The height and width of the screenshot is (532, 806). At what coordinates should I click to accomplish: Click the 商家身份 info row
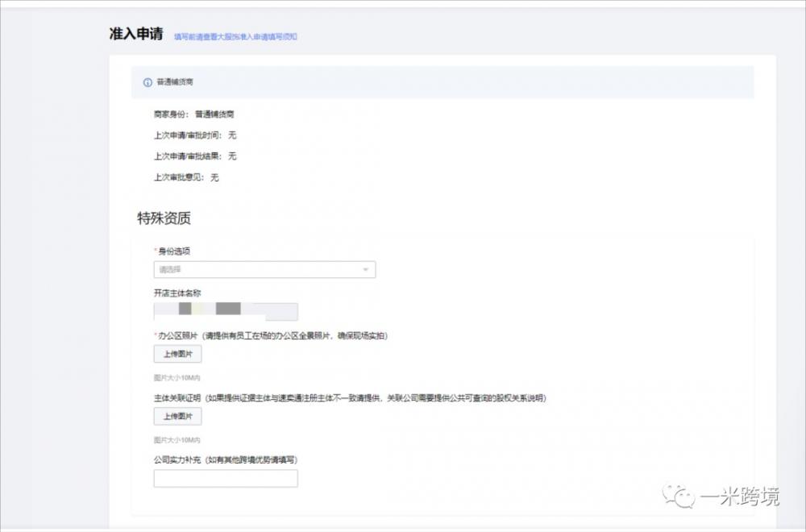tap(194, 114)
